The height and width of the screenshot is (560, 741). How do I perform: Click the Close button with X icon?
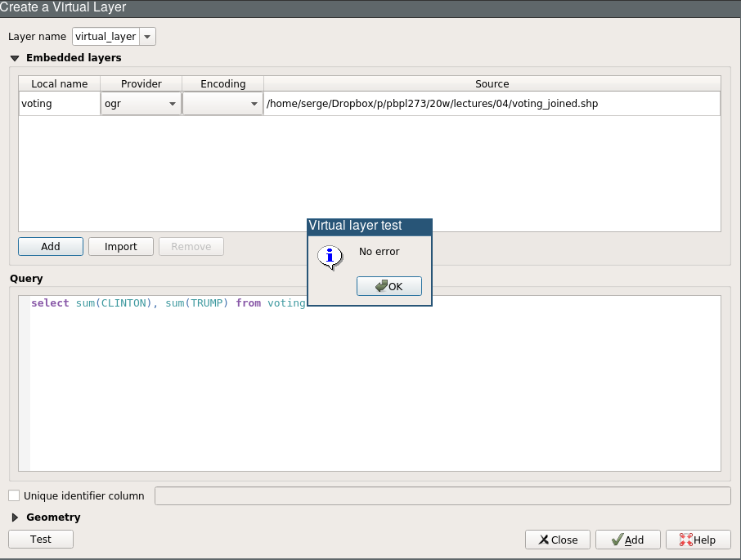(x=556, y=540)
